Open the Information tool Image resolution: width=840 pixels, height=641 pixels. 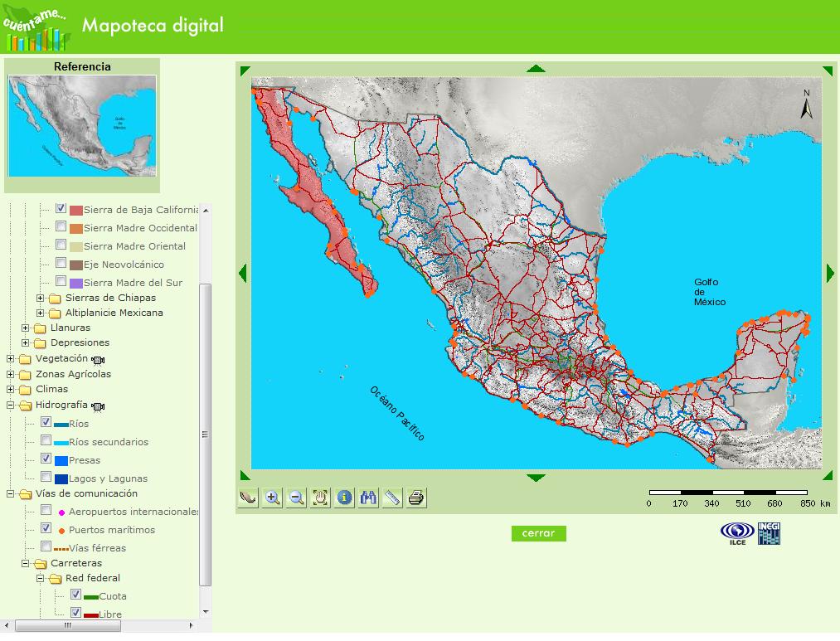343,498
